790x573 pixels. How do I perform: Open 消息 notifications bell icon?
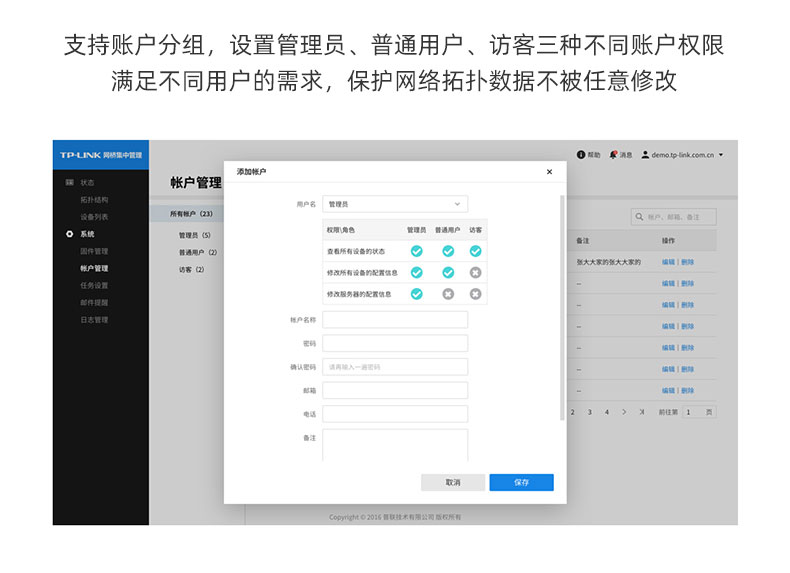[x=613, y=155]
